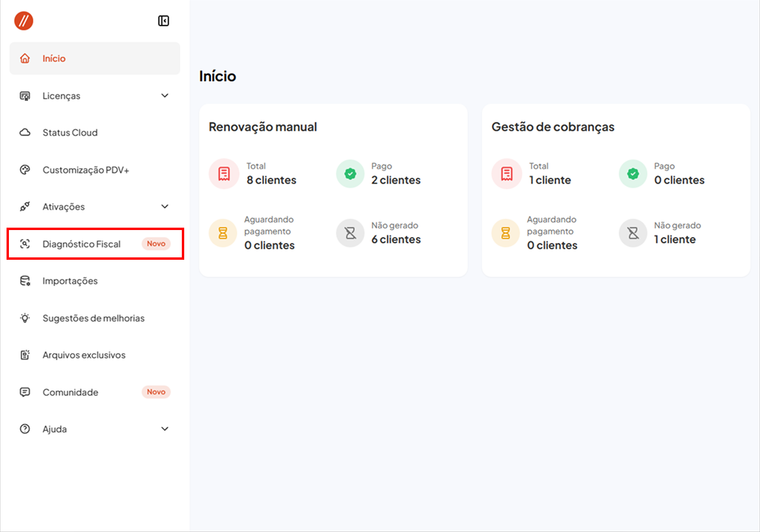Click the home icon beside Início
Screen dimensions: 760x532
[25, 58]
